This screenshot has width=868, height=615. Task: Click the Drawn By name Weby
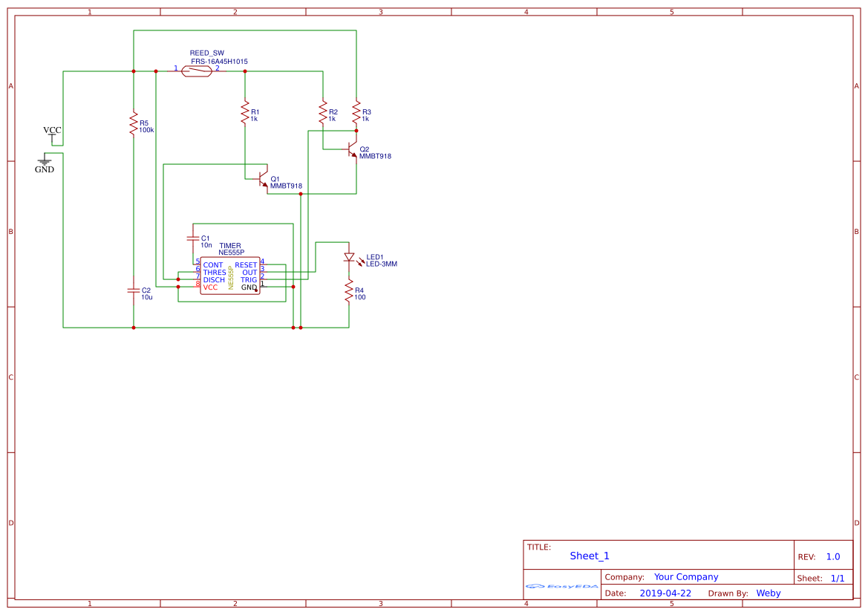point(769,593)
